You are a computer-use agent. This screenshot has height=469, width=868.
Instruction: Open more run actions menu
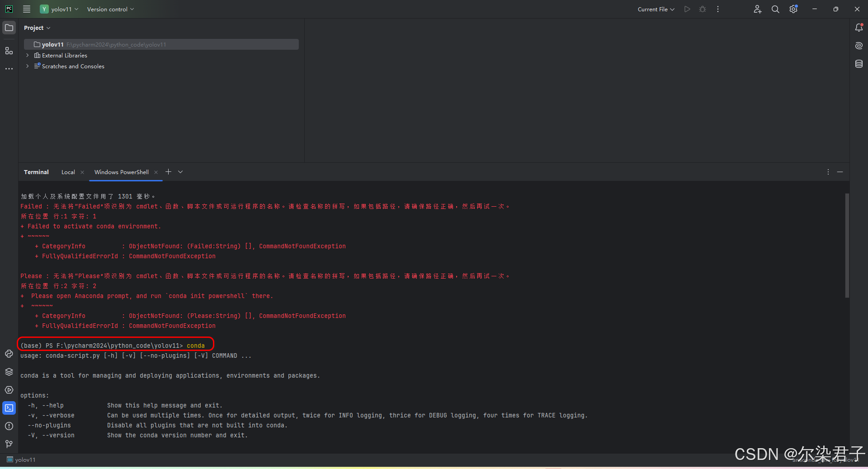pos(718,9)
